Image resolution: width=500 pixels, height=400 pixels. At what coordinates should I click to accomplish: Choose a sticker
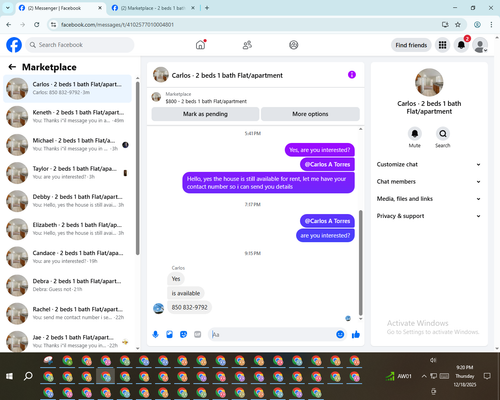point(183,334)
